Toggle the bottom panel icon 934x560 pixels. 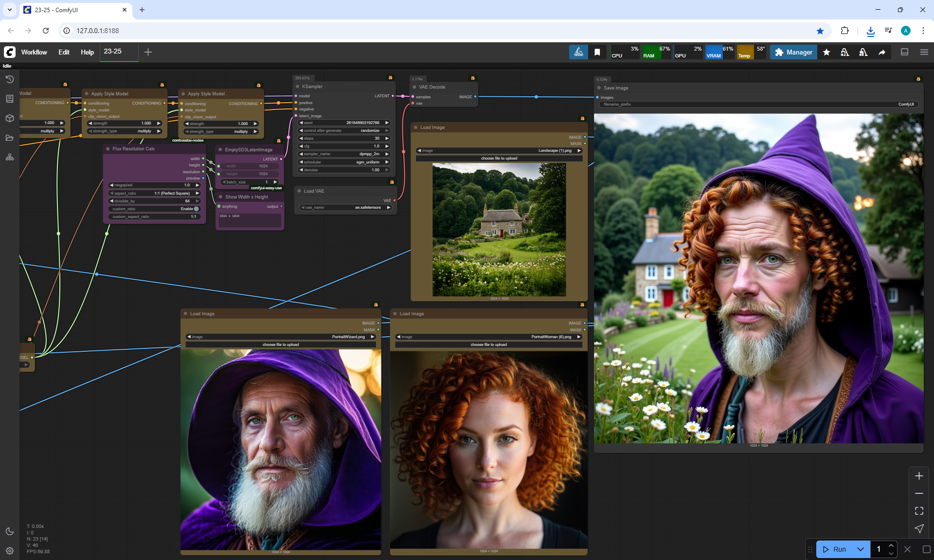pyautogui.click(x=905, y=52)
